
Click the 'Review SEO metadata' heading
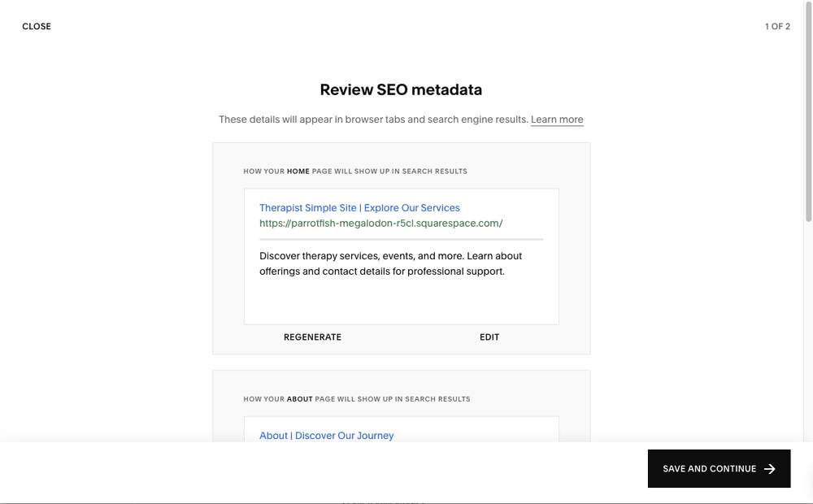(401, 89)
